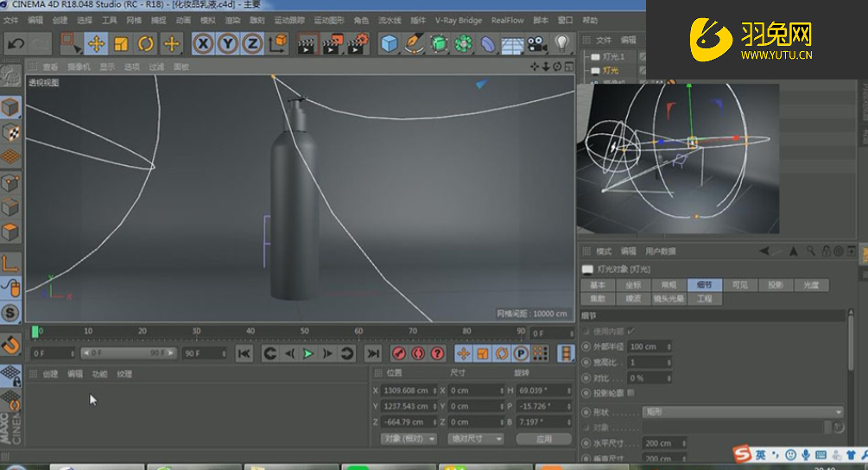
Task: Click the H rotation stepper arrows
Action: pos(568,391)
